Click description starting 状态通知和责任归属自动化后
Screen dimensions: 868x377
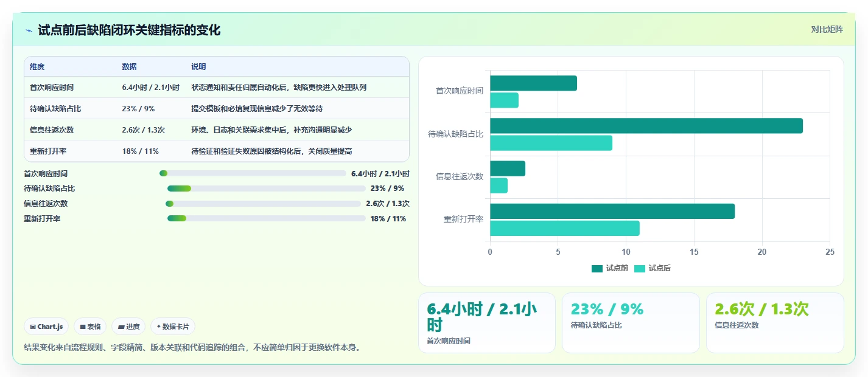click(279, 88)
